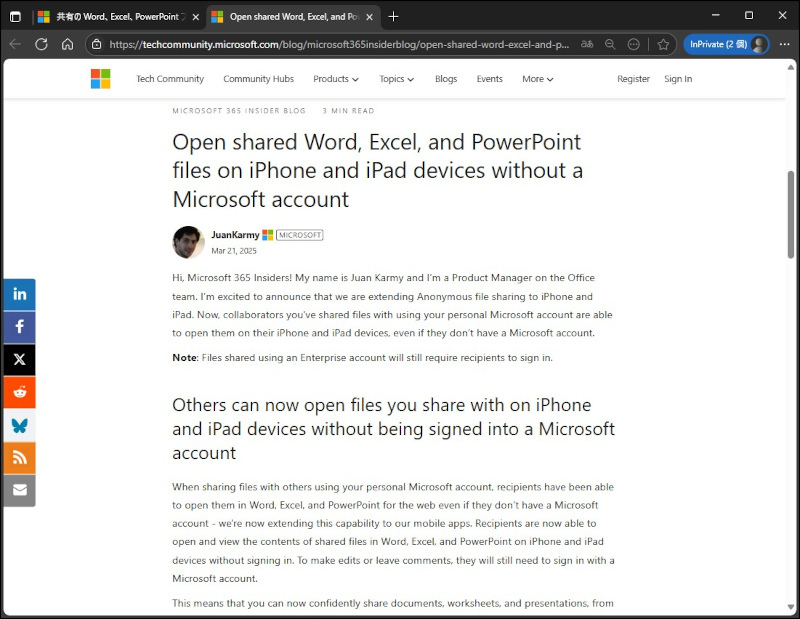Viewport: 800px width, 619px height.
Task: Share article on Facebook
Action: (x=19, y=327)
